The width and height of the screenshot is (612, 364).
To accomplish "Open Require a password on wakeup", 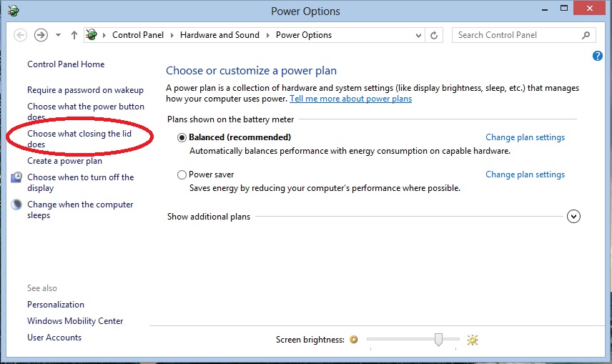I will pos(85,90).
